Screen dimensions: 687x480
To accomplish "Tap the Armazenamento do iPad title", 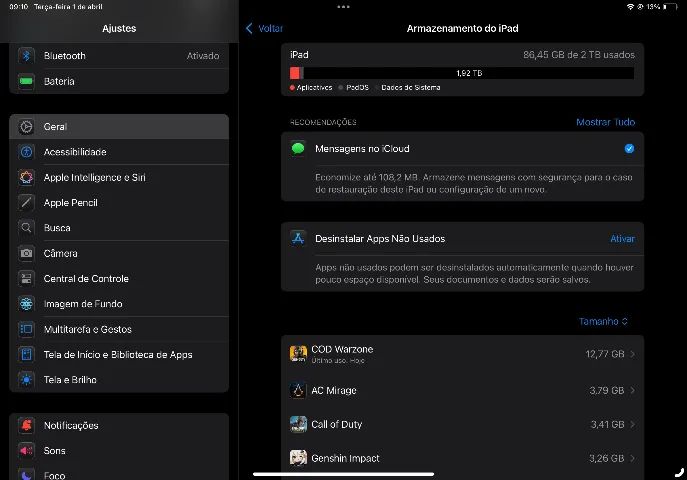I will click(462, 28).
